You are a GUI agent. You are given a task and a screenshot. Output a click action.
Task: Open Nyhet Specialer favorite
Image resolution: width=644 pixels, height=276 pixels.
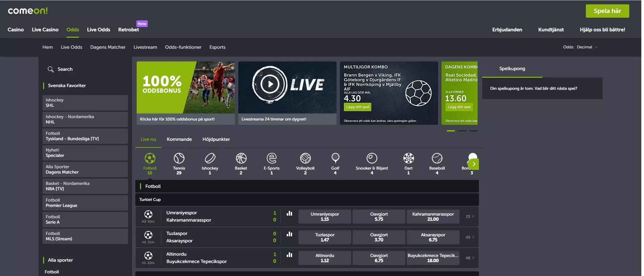[x=85, y=153]
